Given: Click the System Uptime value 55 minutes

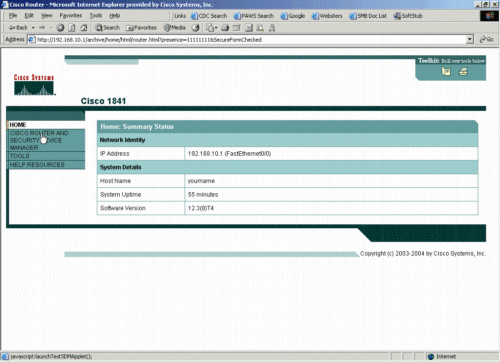Looking at the screenshot, I should coord(203,194).
